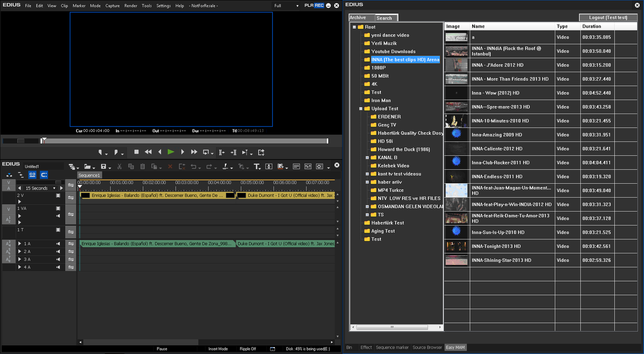
Task: Click the timeline horizontal scrollbar
Action: (140, 342)
